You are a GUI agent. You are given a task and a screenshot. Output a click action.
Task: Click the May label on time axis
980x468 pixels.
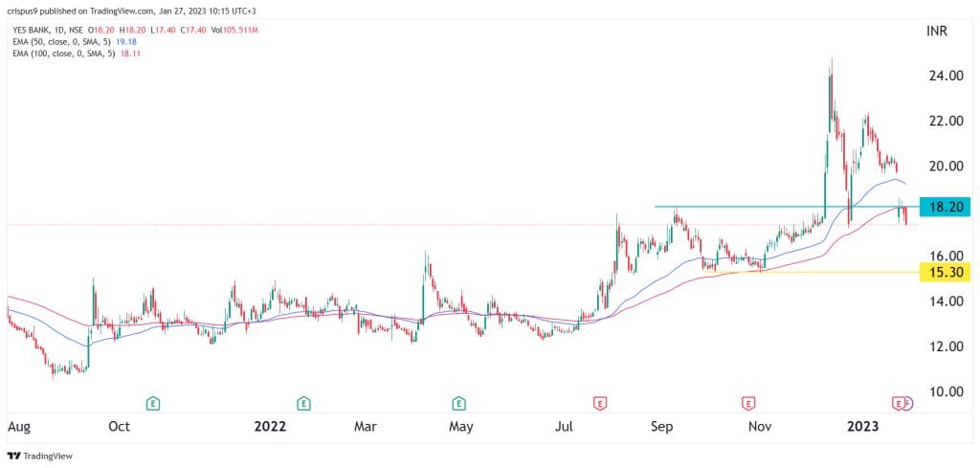coord(460,428)
